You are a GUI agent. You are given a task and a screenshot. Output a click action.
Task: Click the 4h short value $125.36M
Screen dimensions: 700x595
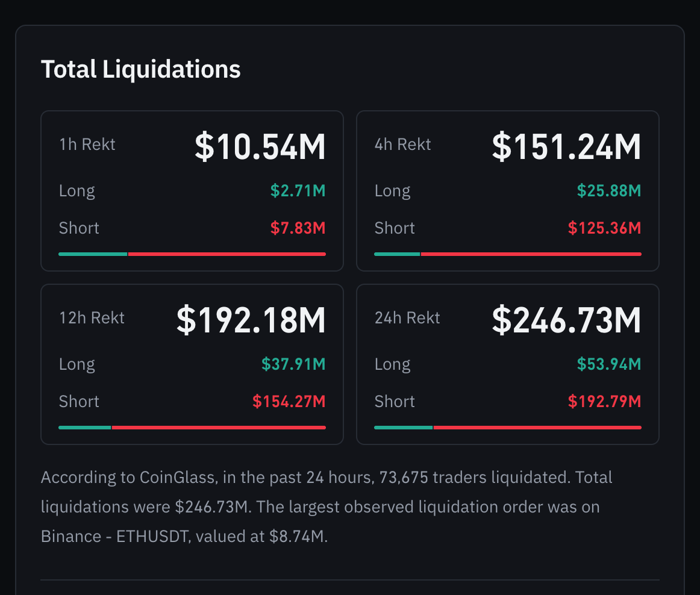point(604,228)
